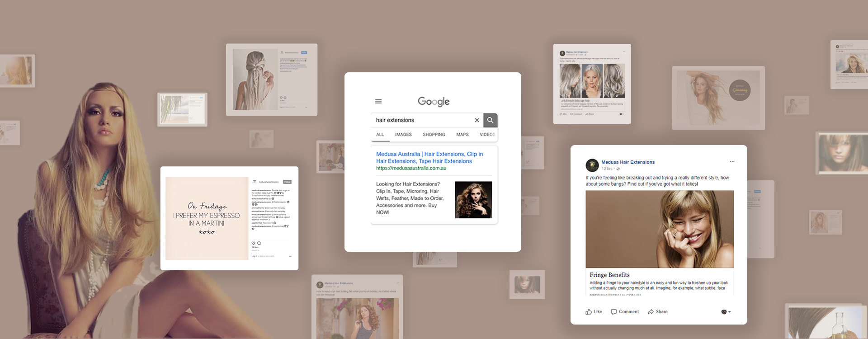Open the Giveaway promo image card
The width and height of the screenshot is (868, 339).
click(x=718, y=98)
